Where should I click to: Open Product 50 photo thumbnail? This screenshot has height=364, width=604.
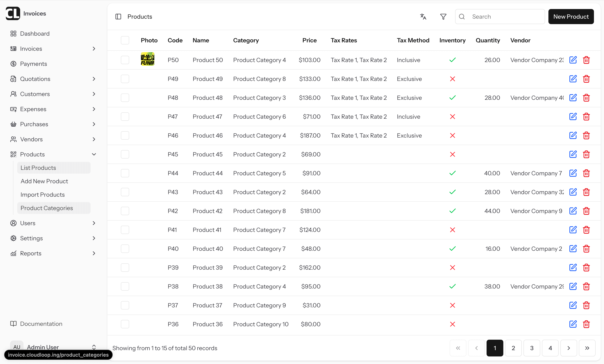pos(148,59)
